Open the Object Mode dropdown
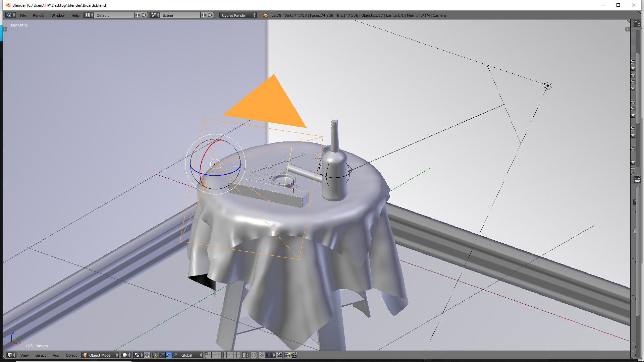 tap(100, 355)
